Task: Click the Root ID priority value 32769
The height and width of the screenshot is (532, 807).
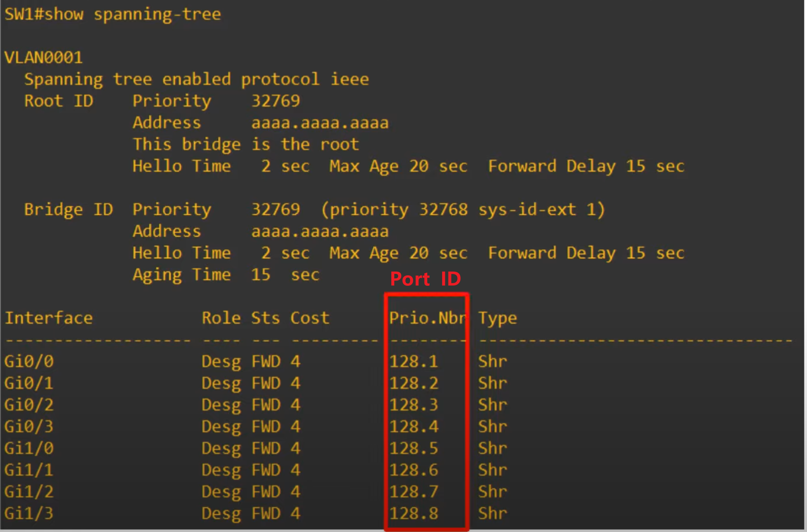Action: click(275, 101)
